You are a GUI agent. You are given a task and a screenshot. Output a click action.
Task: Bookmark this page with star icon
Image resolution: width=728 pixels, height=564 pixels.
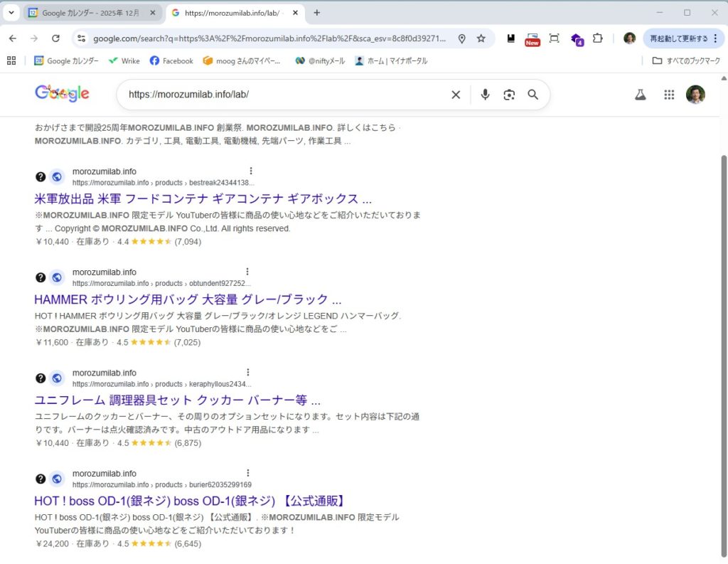pyautogui.click(x=481, y=38)
